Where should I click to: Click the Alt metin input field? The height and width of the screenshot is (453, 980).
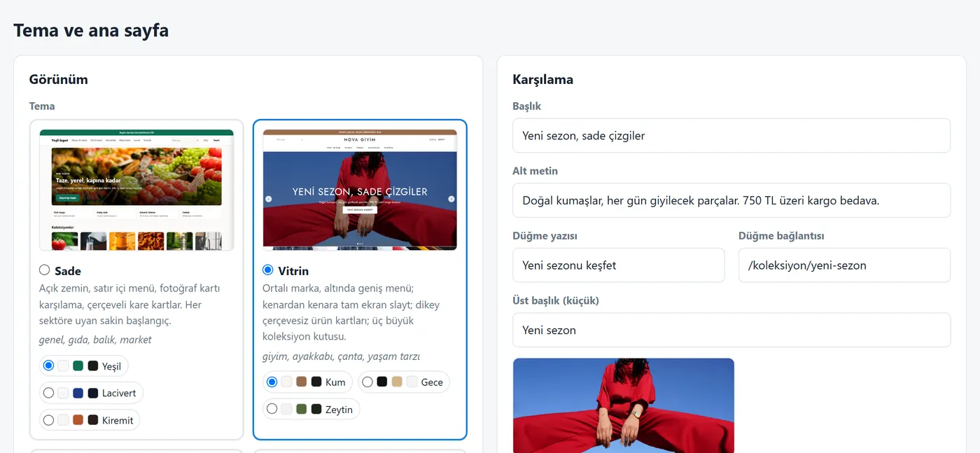[731, 200]
